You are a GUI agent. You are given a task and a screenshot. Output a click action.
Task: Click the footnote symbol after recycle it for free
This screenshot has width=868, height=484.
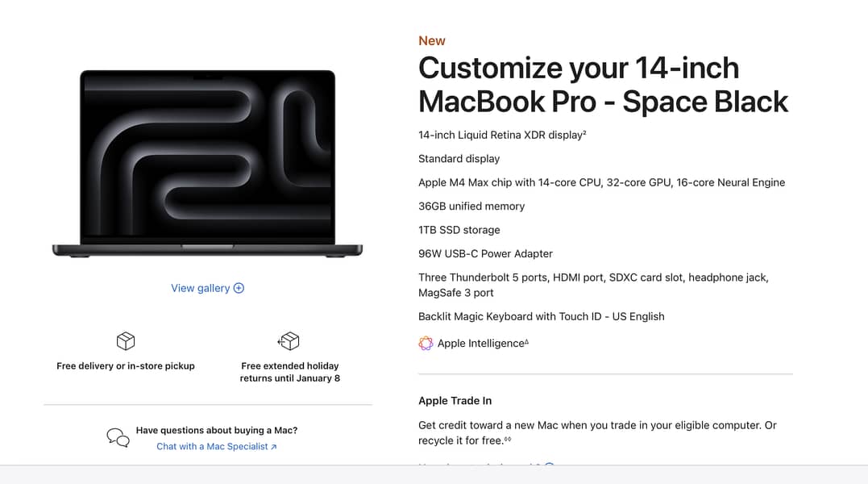tap(509, 440)
